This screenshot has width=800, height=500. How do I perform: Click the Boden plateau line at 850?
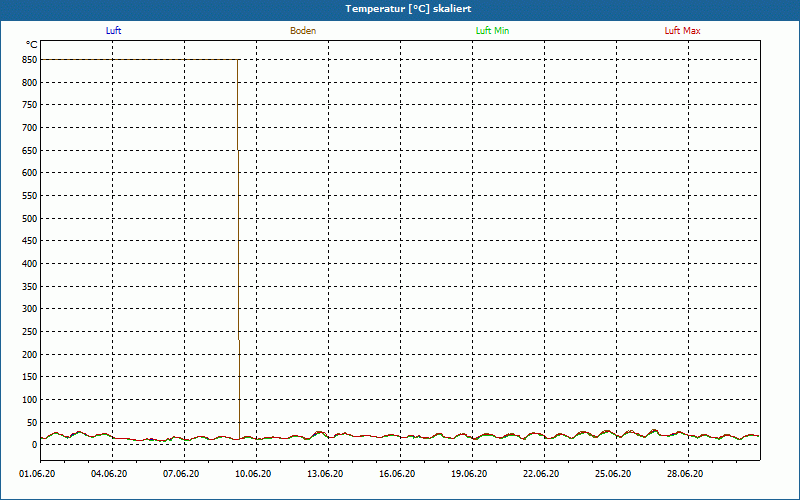pos(139,60)
